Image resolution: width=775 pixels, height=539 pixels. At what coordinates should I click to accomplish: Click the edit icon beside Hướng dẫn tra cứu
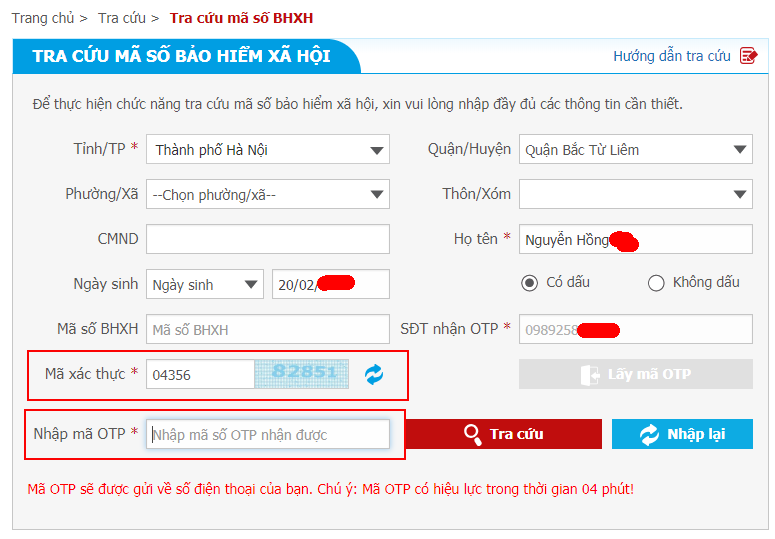[x=748, y=56]
